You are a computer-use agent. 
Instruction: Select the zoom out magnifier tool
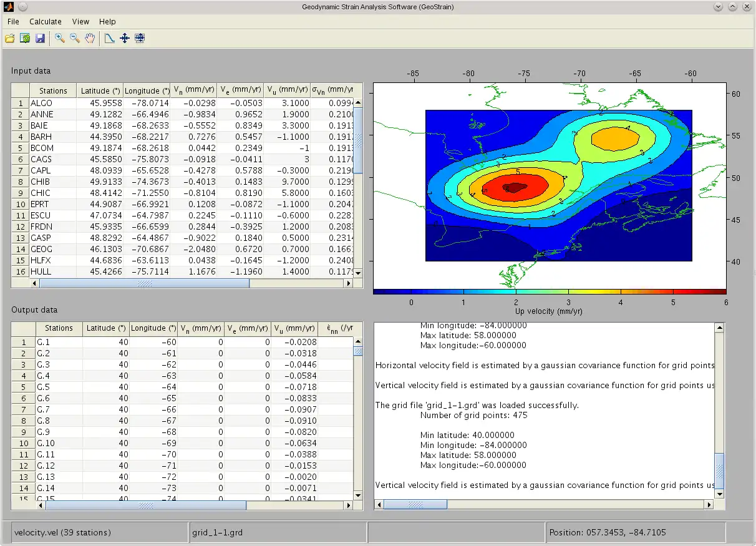point(75,39)
